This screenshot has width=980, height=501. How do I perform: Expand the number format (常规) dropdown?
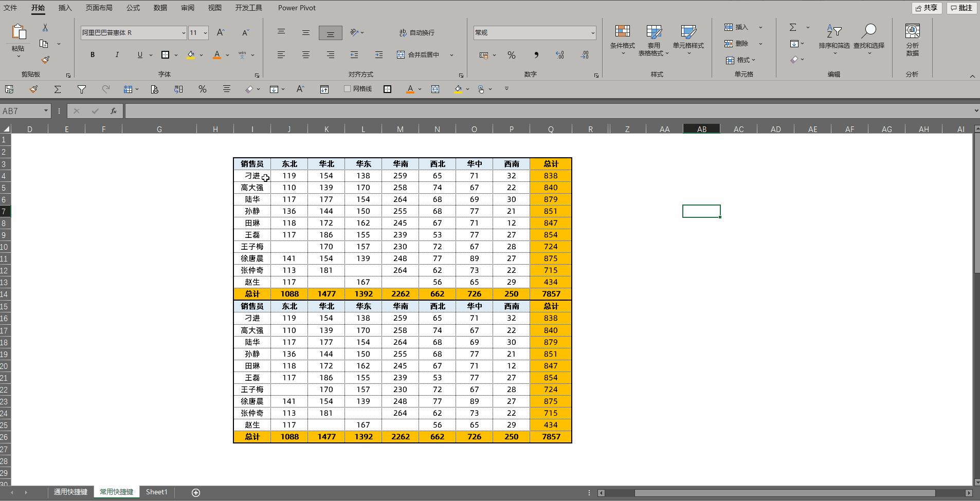click(592, 33)
